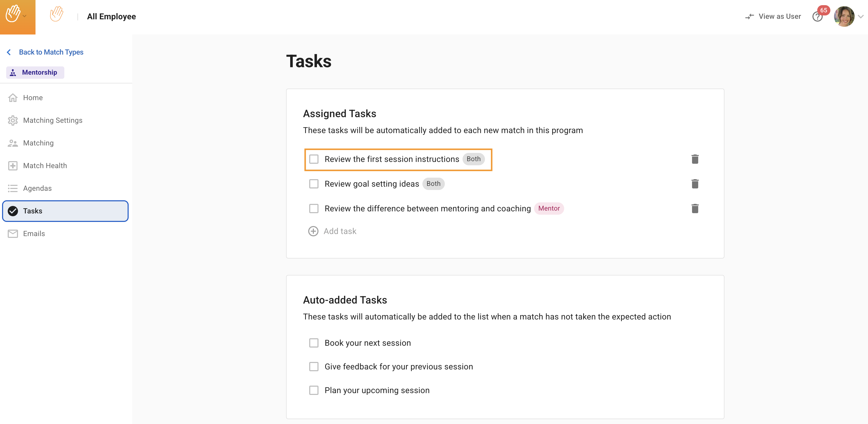Open the profile menu chevron

point(860,16)
